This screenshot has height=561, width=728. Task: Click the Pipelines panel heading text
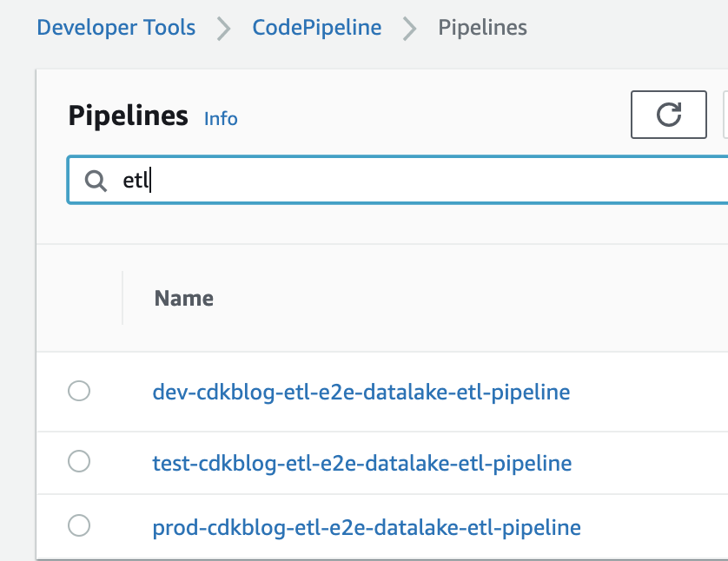(128, 115)
